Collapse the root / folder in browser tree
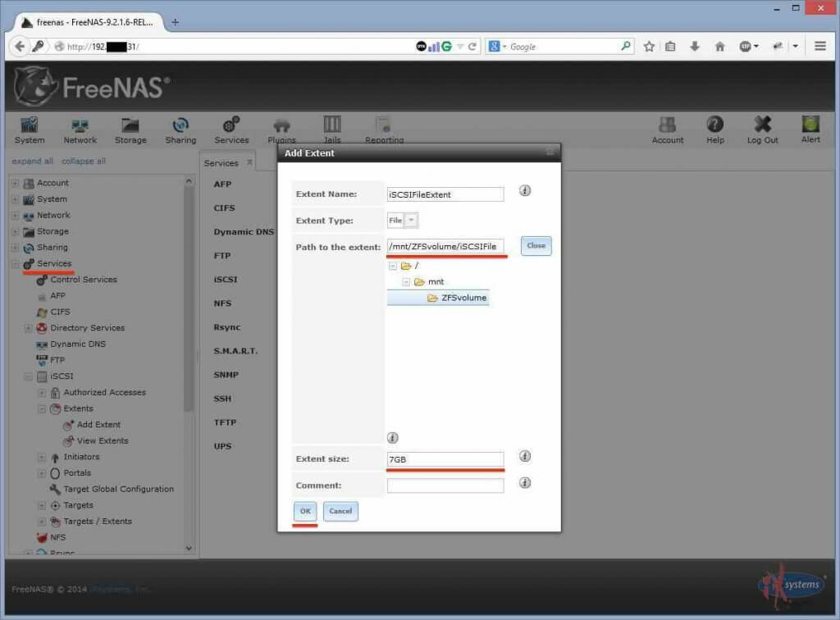 pyautogui.click(x=393, y=266)
